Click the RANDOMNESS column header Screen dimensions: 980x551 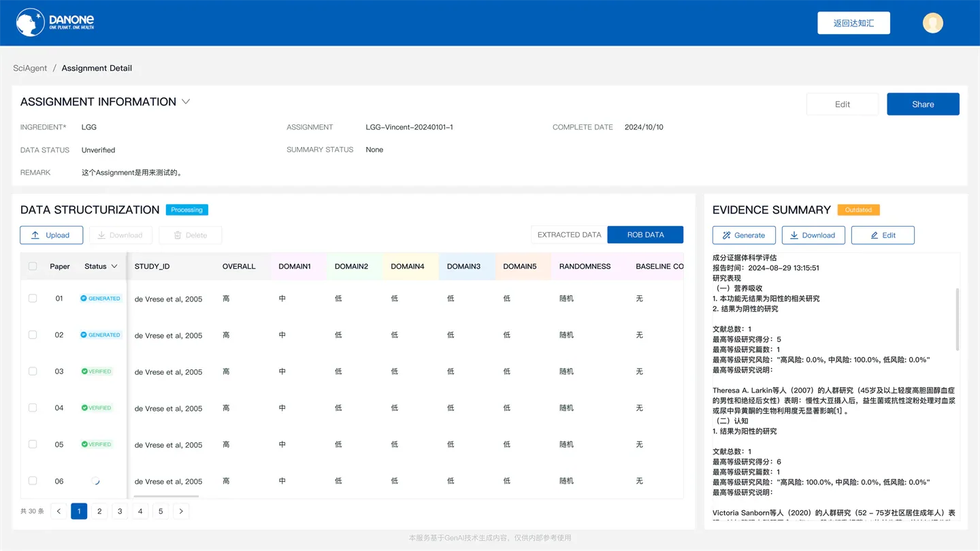coord(585,266)
